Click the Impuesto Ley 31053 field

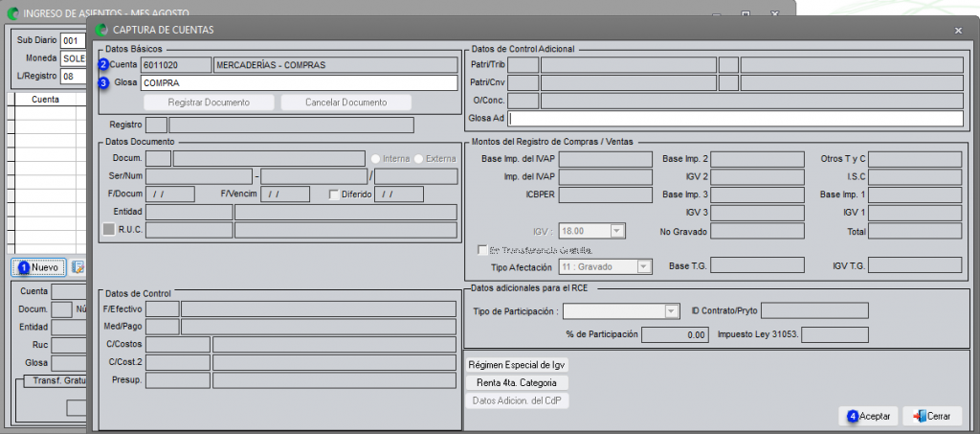(x=835, y=334)
